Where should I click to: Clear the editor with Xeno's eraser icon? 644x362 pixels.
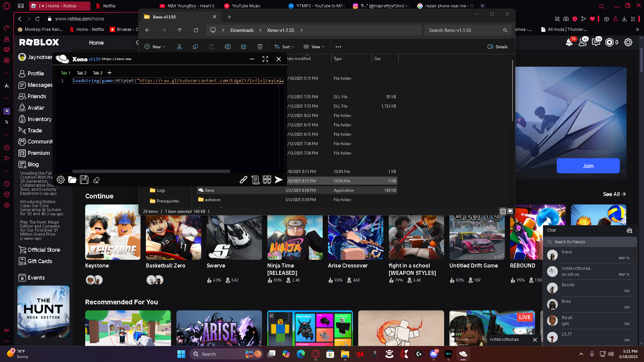96,180
